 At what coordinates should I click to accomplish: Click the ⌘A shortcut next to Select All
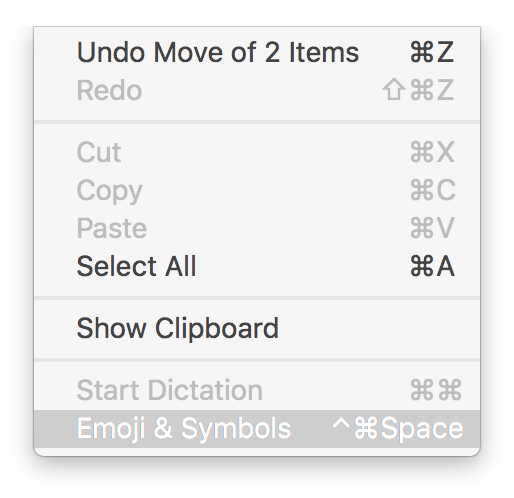coord(432,266)
